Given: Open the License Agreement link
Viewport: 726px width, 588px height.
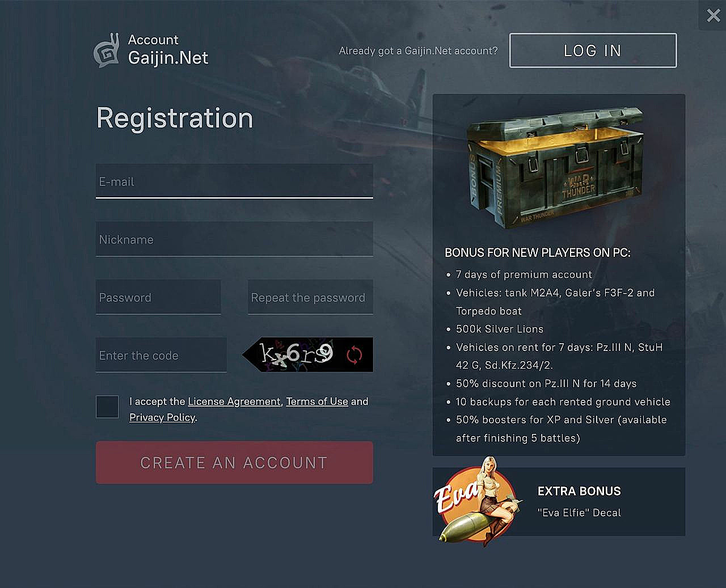Looking at the screenshot, I should tap(234, 401).
